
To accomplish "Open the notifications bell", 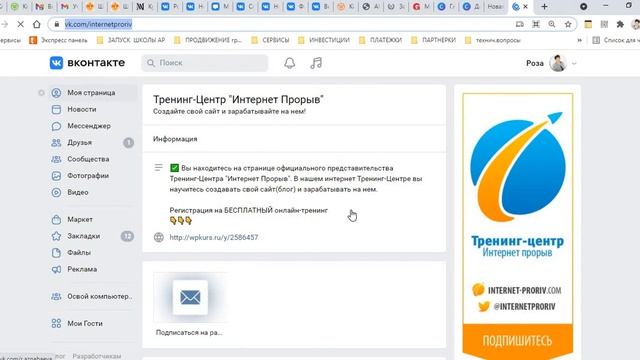I will 289,63.
